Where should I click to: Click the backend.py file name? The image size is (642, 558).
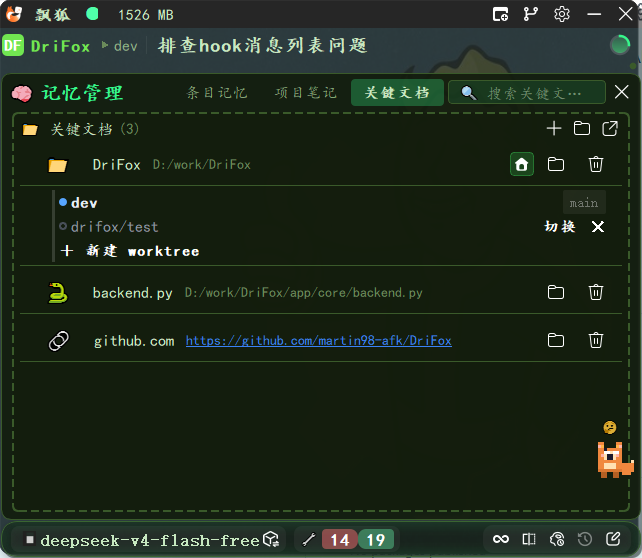click(133, 293)
